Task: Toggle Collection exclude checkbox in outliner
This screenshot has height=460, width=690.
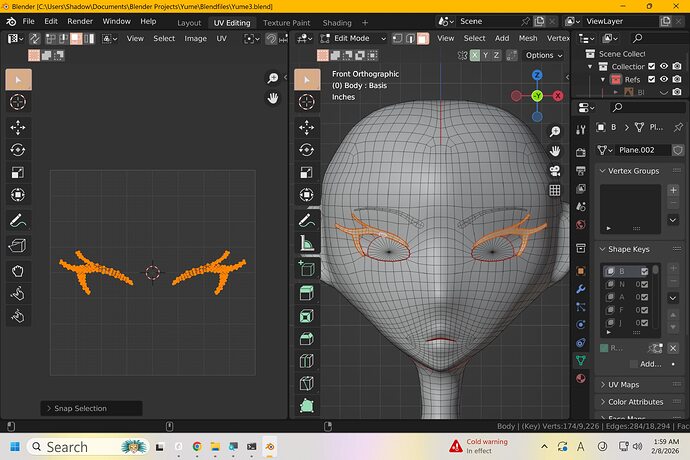Action: coord(652,66)
